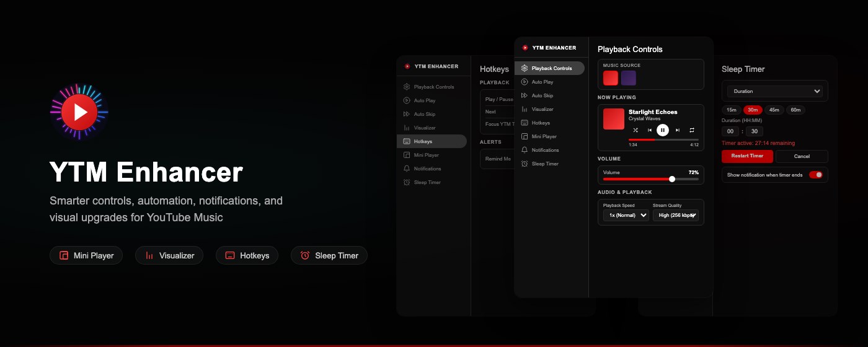This screenshot has height=347, width=868.
Task: Skip to previous track
Action: click(650, 130)
